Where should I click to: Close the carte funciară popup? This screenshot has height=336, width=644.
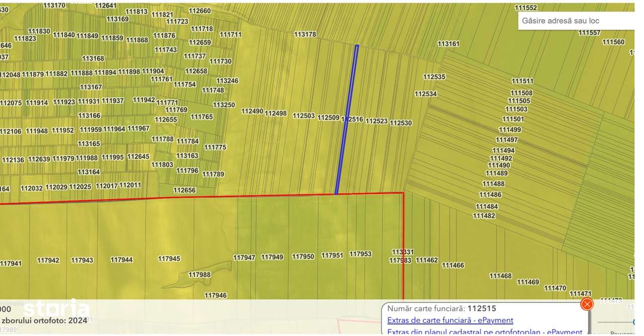[x=587, y=304]
